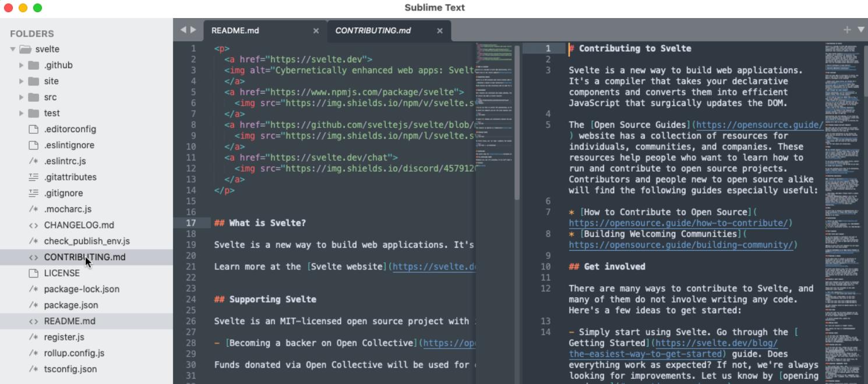
Task: Click the .eslintignore file icon
Action: pos(33,145)
